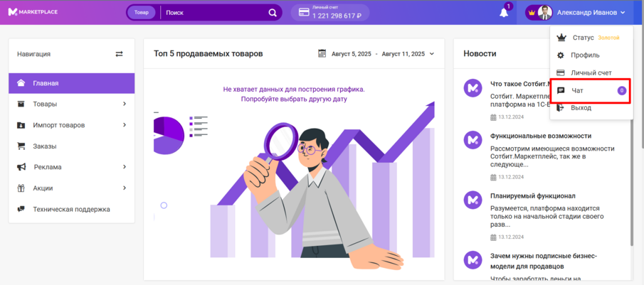Screen dimensions: 644x285
Task: Click the logo icon of Что такое Сотбит news
Action: pos(473,87)
